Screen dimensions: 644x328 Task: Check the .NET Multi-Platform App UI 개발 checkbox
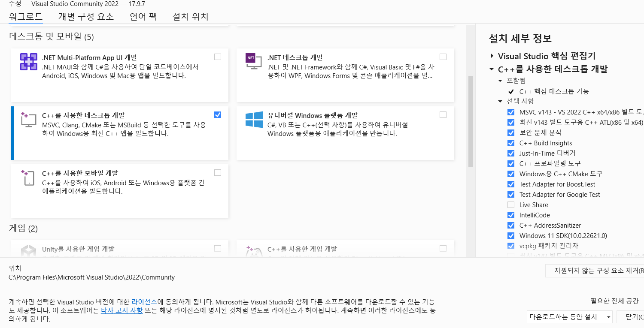[218, 57]
